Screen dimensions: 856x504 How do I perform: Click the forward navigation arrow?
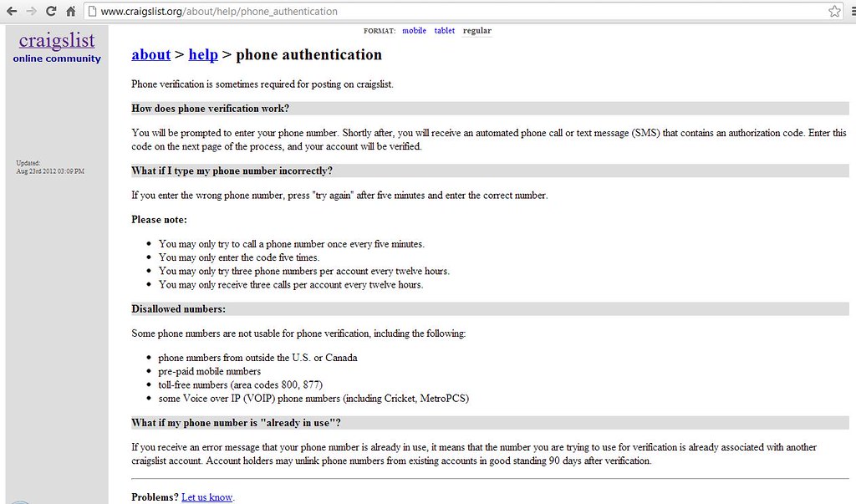point(32,12)
